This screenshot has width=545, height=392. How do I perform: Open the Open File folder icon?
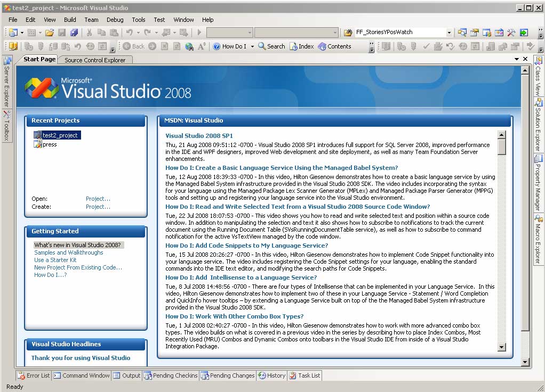coord(50,32)
